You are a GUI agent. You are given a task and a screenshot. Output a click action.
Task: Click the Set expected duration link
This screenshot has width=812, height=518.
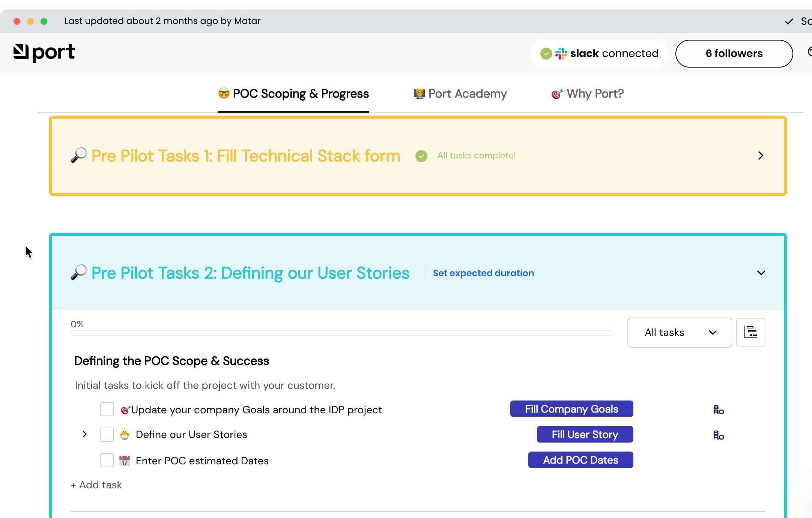[483, 273]
